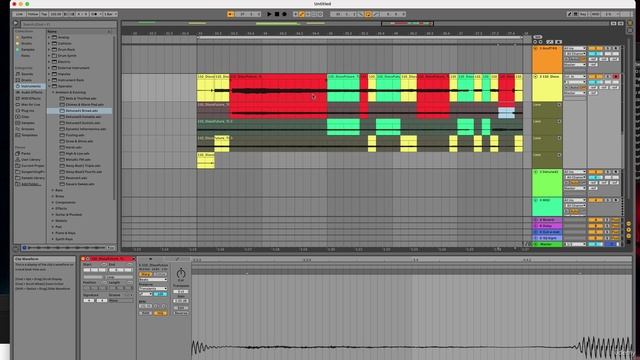Toggle the A Reverb Post button

click(616, 220)
